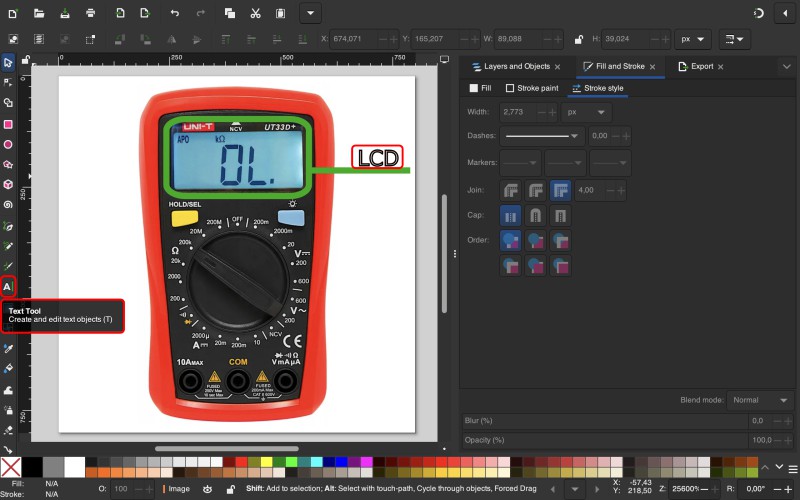Undo the last action
The image size is (800, 500).
click(x=175, y=14)
